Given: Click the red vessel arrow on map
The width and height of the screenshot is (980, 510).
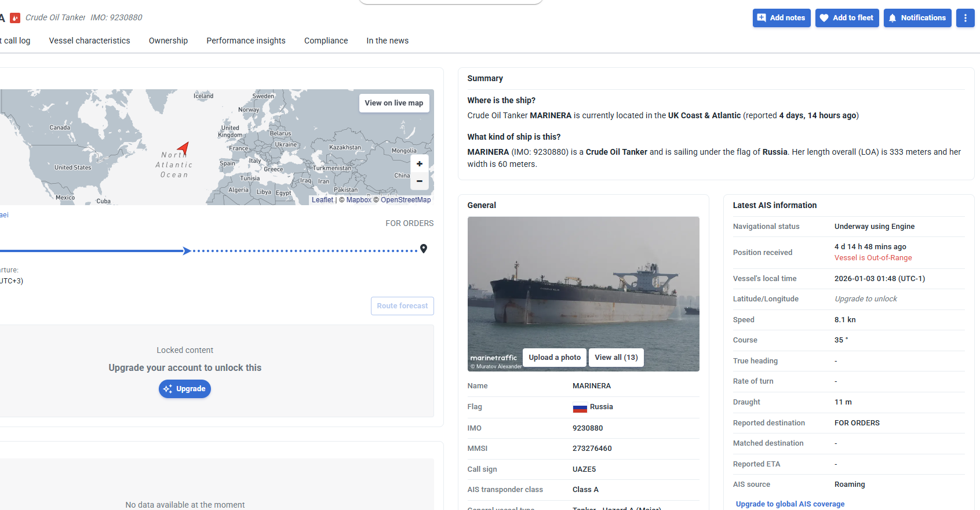Looking at the screenshot, I should [x=184, y=148].
